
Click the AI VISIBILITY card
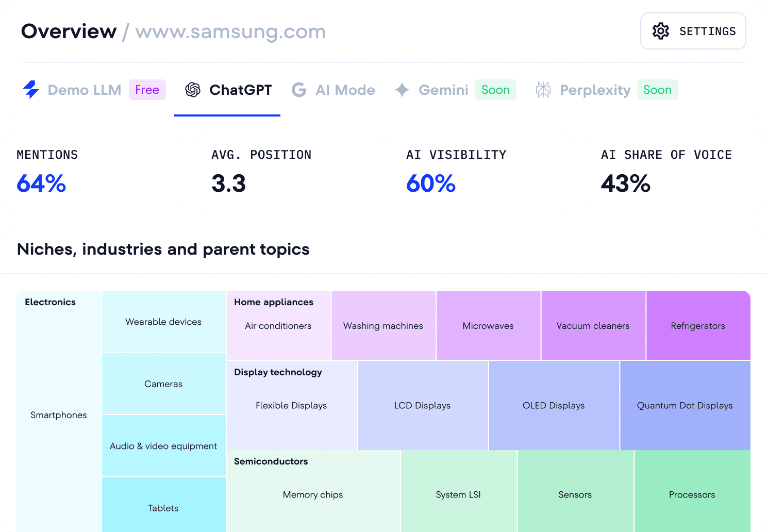[x=480, y=170]
